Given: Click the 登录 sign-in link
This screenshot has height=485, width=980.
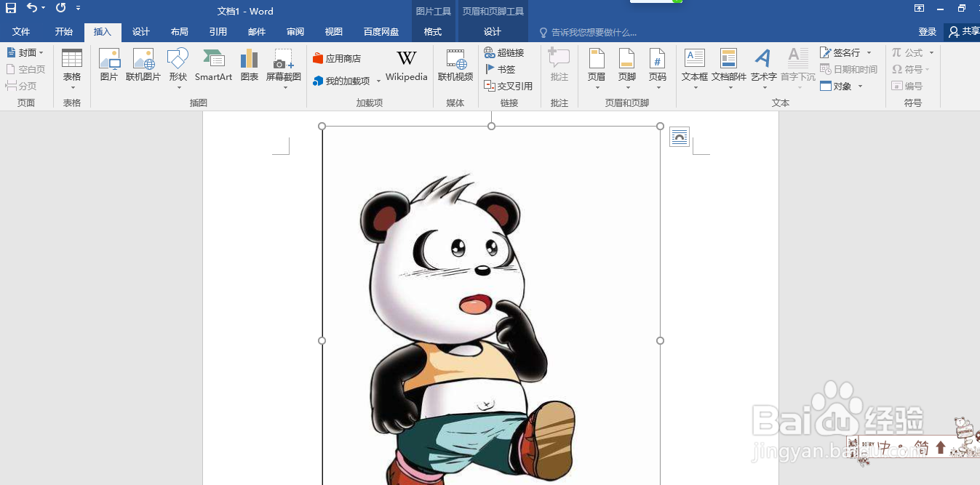Looking at the screenshot, I should click(x=928, y=32).
